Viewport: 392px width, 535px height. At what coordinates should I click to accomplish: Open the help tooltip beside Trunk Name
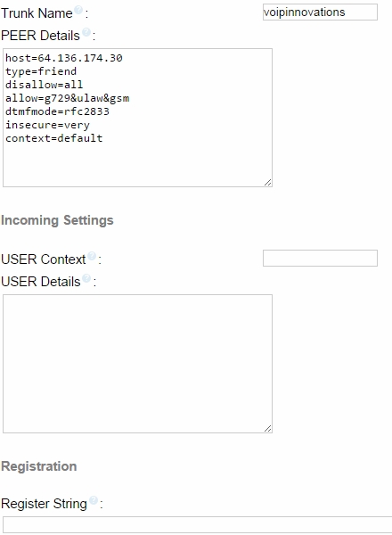pos(78,10)
